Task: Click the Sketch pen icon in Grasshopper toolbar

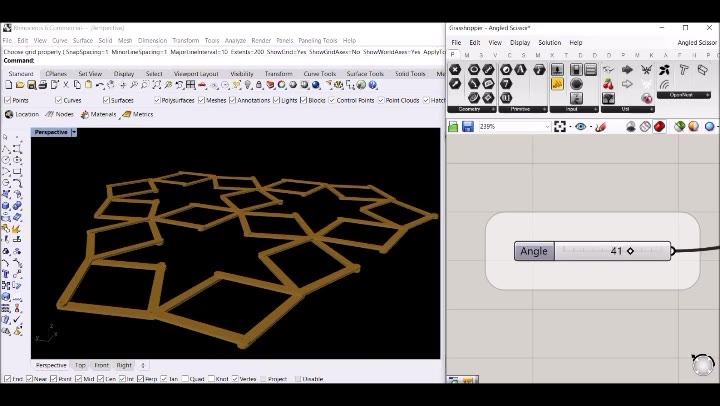Action: coord(600,126)
